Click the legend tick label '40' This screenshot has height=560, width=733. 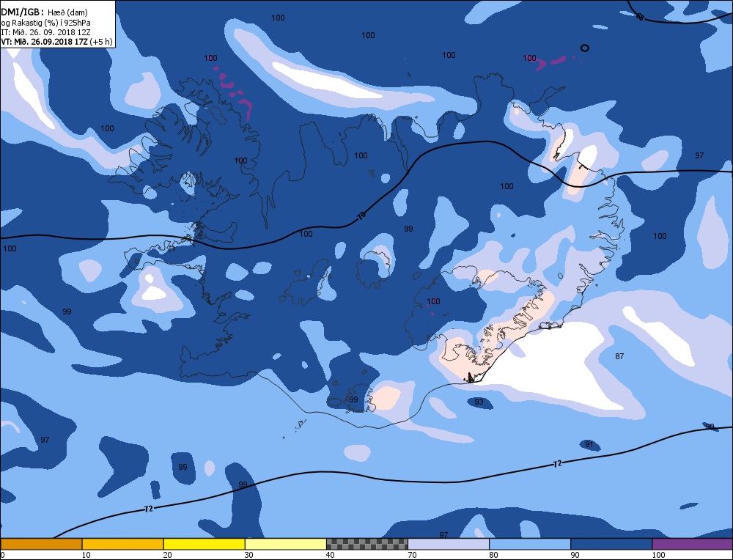(330, 555)
